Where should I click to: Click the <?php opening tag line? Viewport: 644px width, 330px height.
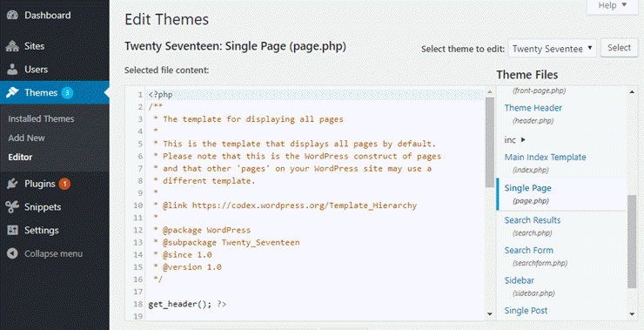(161, 95)
